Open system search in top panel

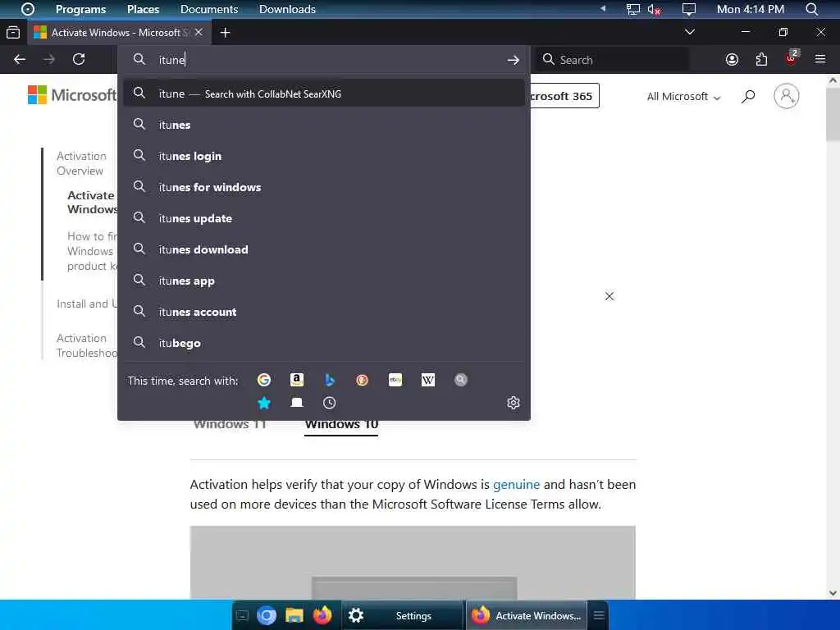pos(812,9)
